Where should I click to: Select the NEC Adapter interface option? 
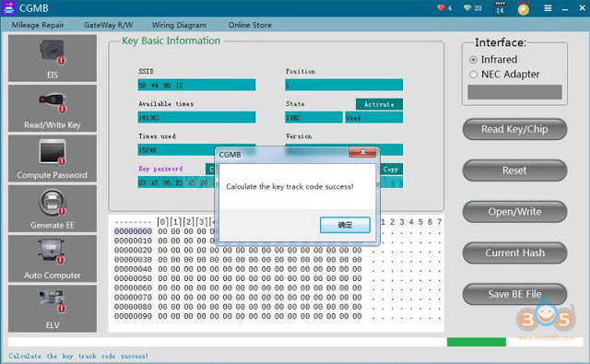[x=504, y=74]
